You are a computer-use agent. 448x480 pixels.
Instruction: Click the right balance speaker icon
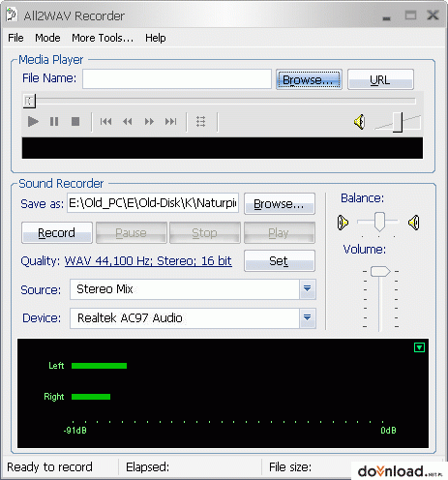pos(414,223)
